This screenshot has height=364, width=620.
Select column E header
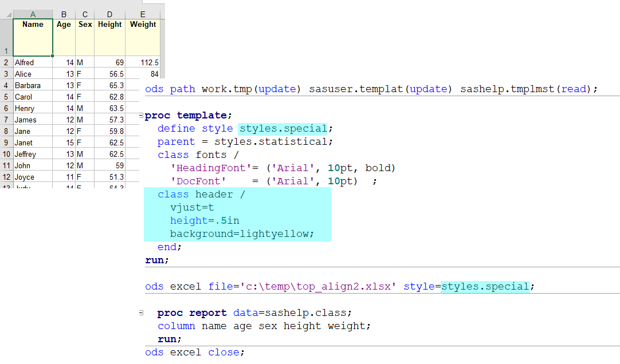(x=143, y=14)
